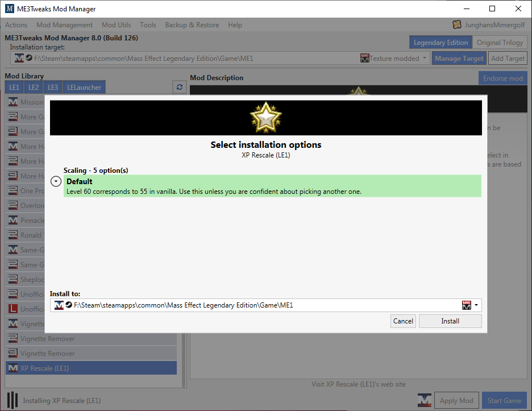532x411 pixels.
Task: Select the LE3 library tab
Action: click(x=53, y=87)
